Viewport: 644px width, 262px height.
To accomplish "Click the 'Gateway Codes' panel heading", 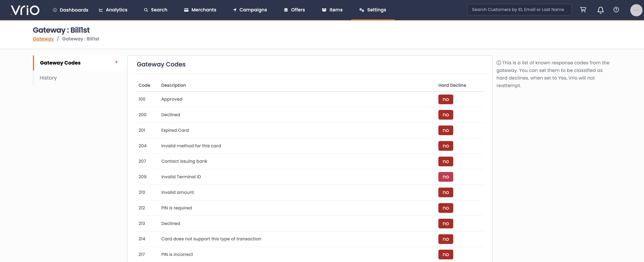I will tap(161, 64).
